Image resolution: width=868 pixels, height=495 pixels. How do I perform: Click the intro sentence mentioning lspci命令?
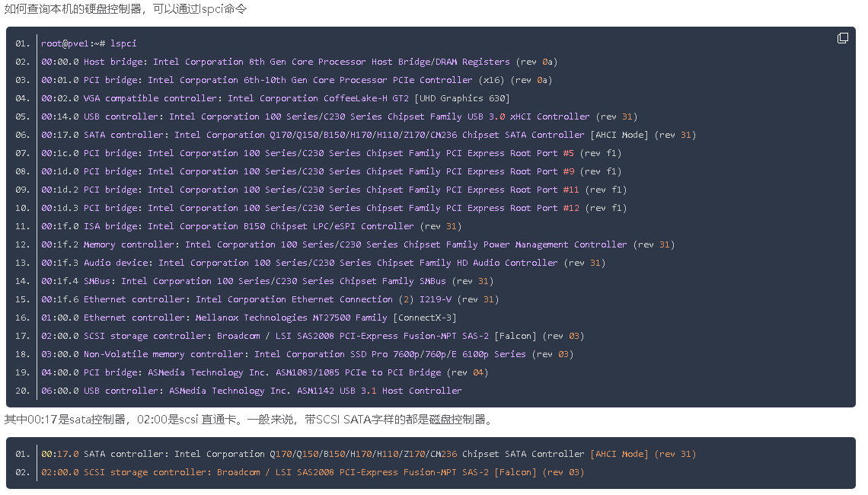pos(126,9)
